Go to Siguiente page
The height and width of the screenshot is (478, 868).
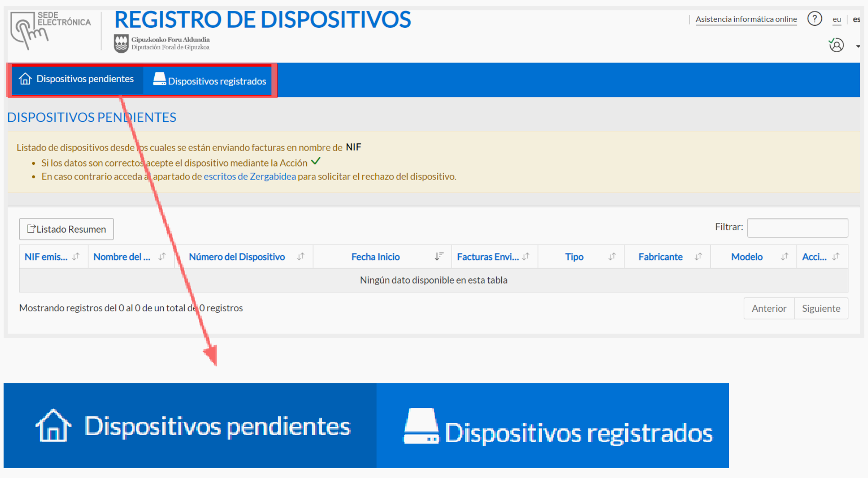(821, 308)
